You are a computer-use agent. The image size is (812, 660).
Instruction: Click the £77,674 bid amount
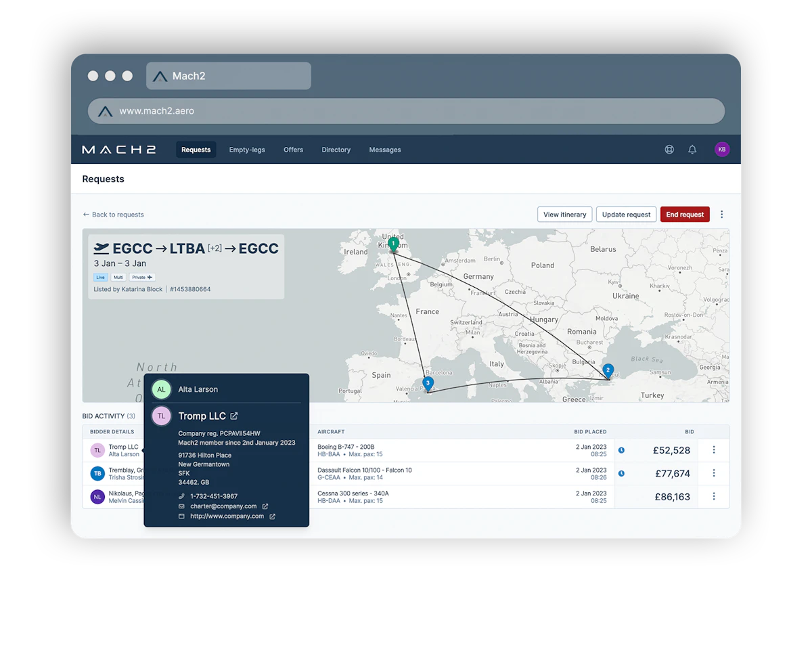673,474
